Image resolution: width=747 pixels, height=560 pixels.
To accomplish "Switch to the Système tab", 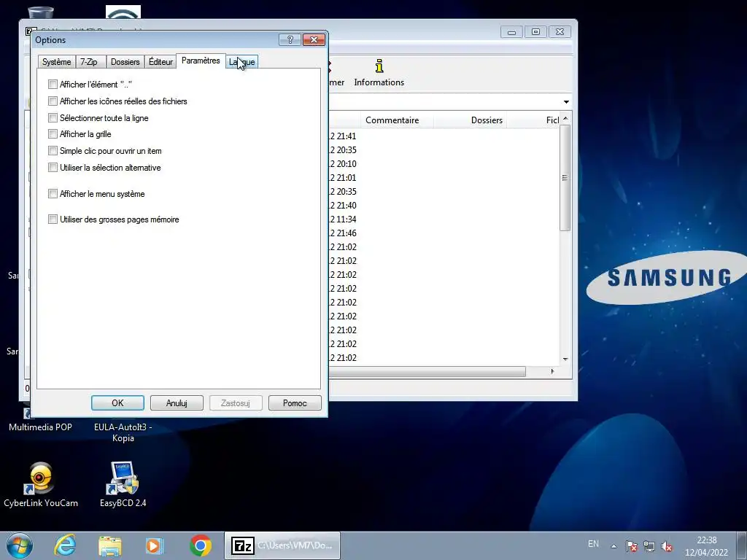I will click(x=56, y=62).
